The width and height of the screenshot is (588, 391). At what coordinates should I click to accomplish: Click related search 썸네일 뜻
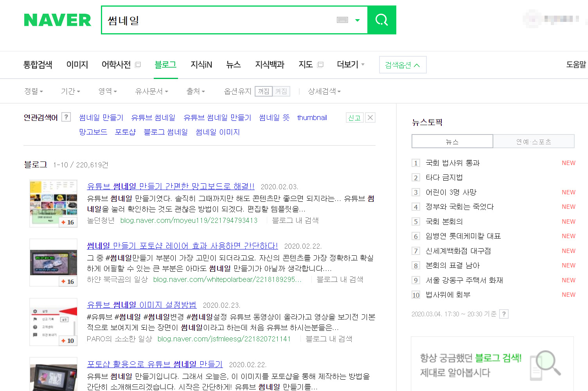point(274,118)
